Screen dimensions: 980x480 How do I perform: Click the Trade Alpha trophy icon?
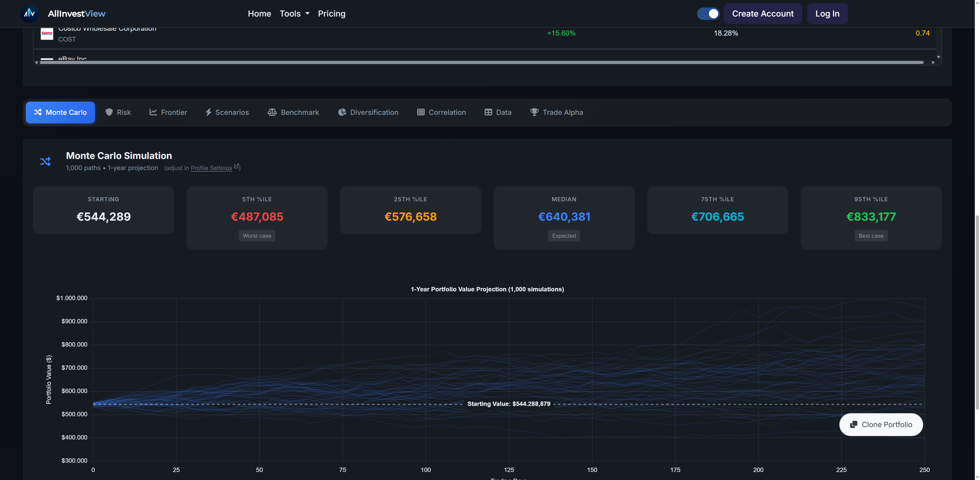534,112
